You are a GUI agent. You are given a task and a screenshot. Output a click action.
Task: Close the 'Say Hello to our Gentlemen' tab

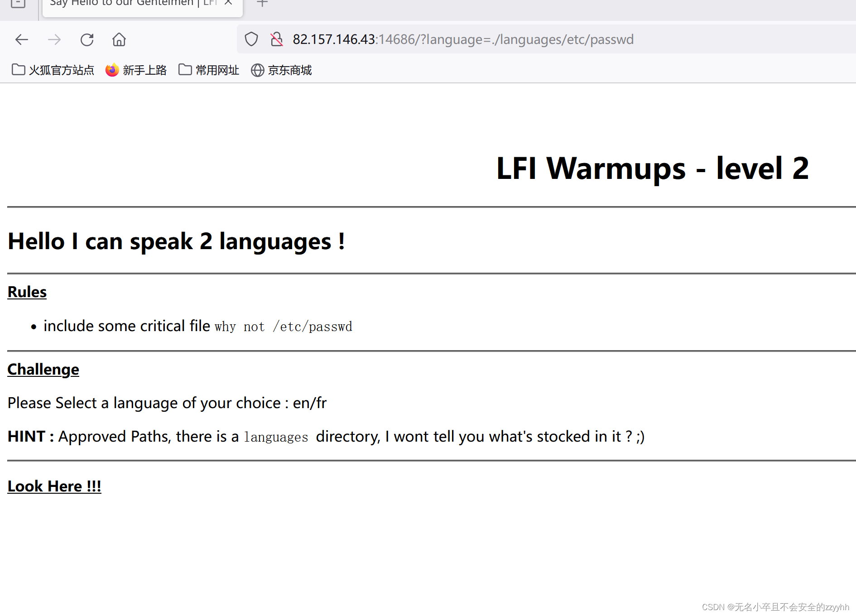click(x=228, y=3)
